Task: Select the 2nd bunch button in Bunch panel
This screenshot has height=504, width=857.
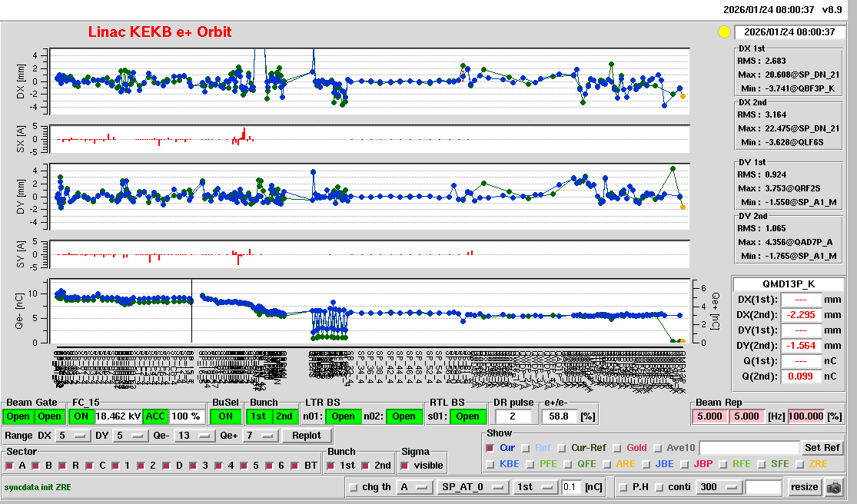Action: tap(284, 416)
